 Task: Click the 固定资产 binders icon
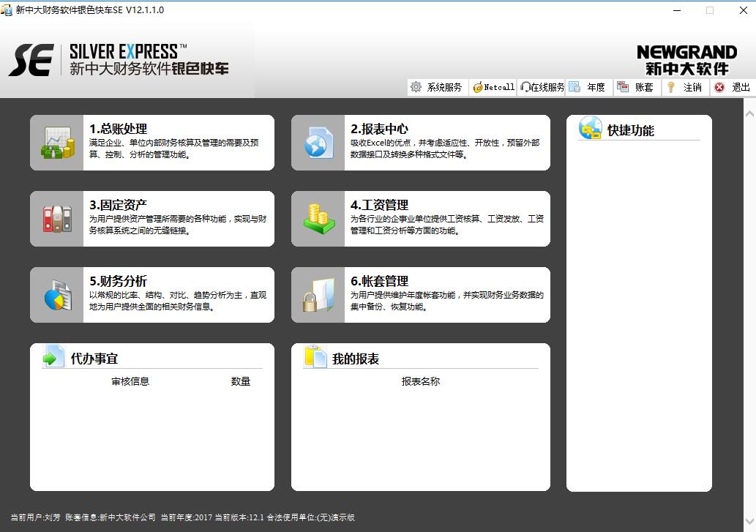point(57,219)
